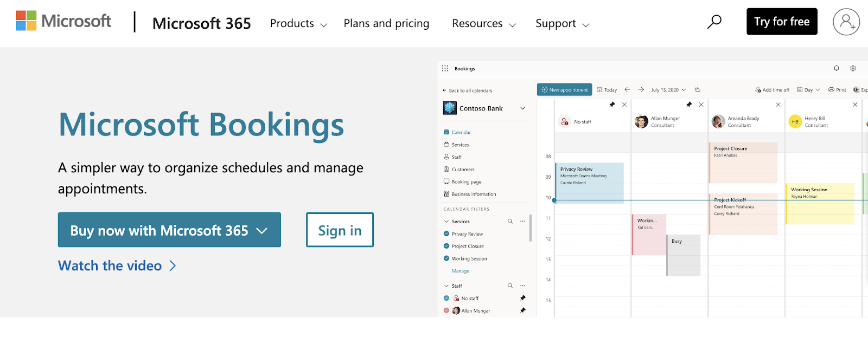Click Watch the video link
The image size is (868, 344).
(117, 265)
